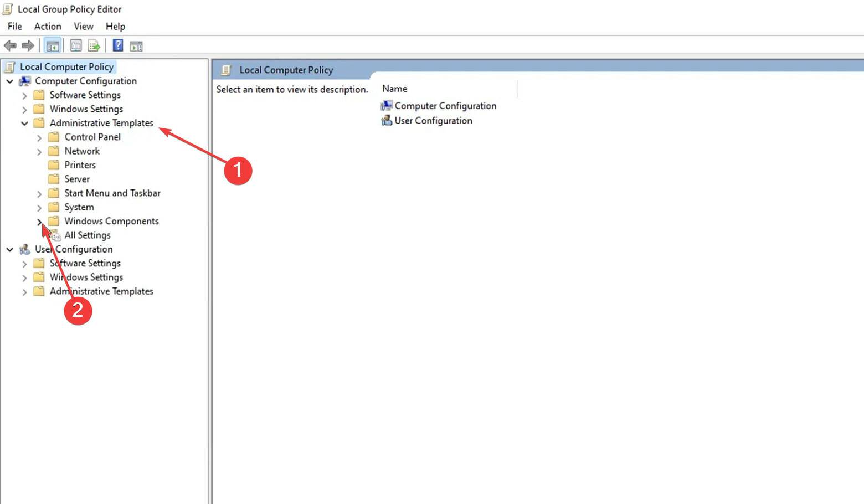Expand the Windows Components node
Viewport: 864px width, 504px height.
[39, 221]
